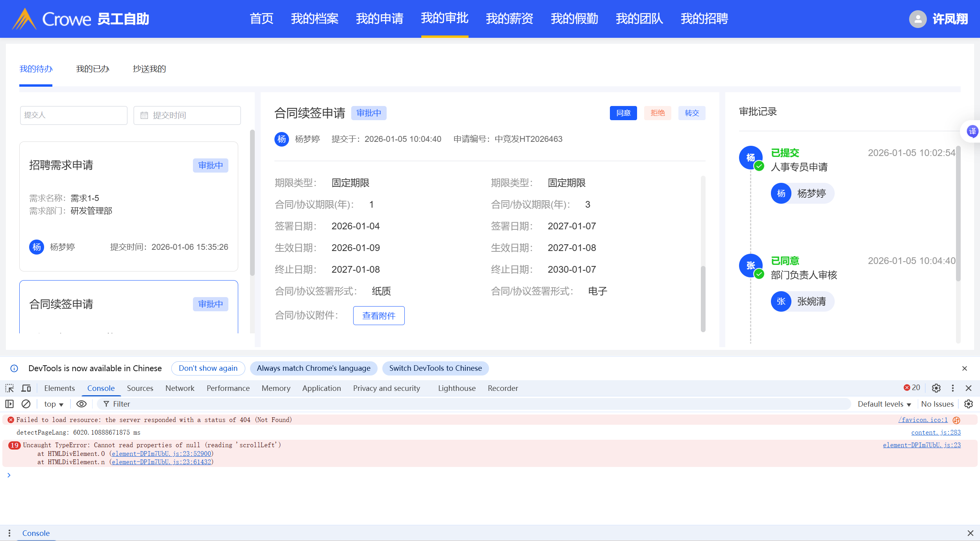Click the floating translate icon
Screen dimensions: 980x541
click(x=972, y=131)
